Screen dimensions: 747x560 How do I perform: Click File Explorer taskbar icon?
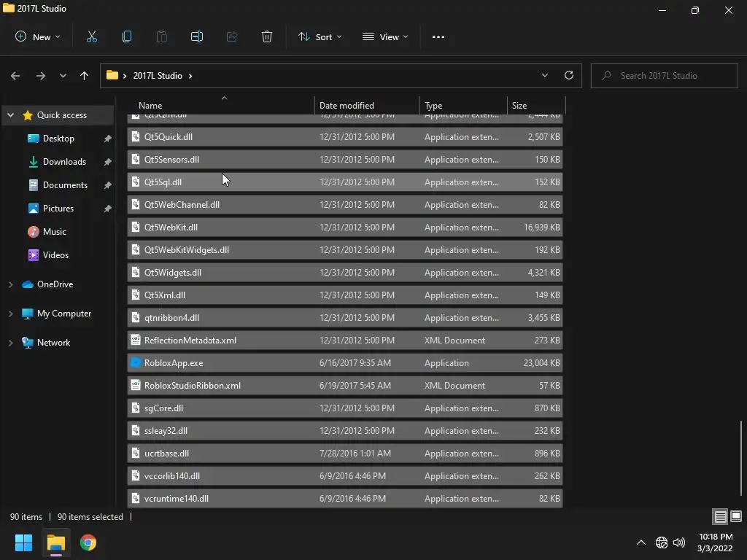tap(55, 542)
